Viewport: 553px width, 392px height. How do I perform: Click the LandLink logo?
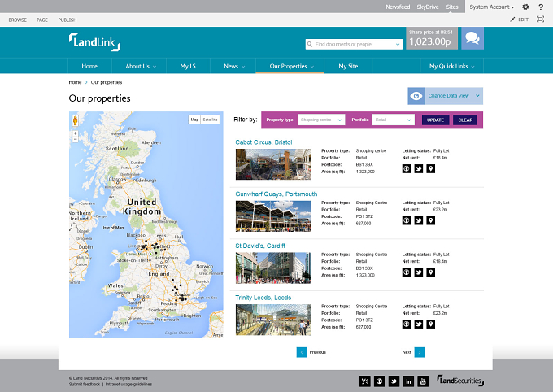tap(94, 42)
